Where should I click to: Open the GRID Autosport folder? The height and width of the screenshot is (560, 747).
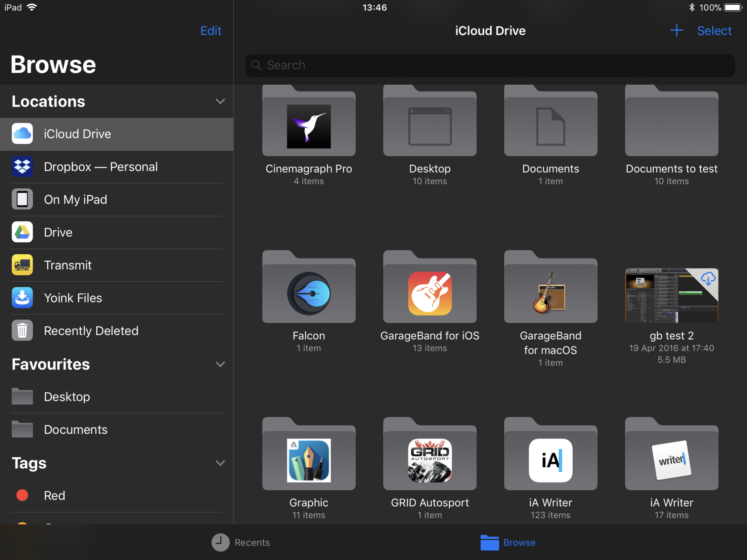pyautogui.click(x=430, y=454)
